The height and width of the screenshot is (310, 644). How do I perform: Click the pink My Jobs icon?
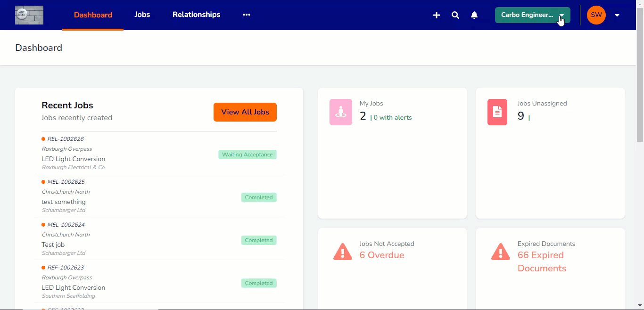[x=341, y=112]
